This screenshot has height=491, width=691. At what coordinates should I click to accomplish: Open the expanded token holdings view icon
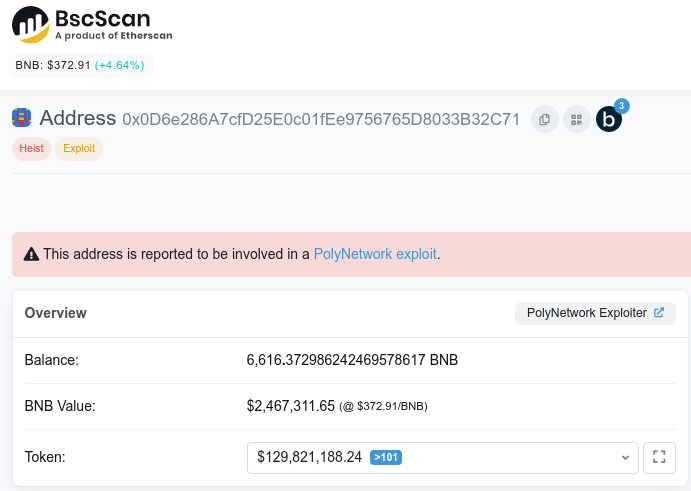658,457
